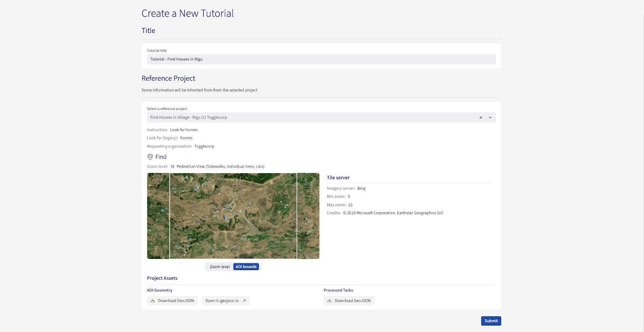The height and width of the screenshot is (332, 644).
Task: Click download icon under AOI Geometry
Action: 153,301
